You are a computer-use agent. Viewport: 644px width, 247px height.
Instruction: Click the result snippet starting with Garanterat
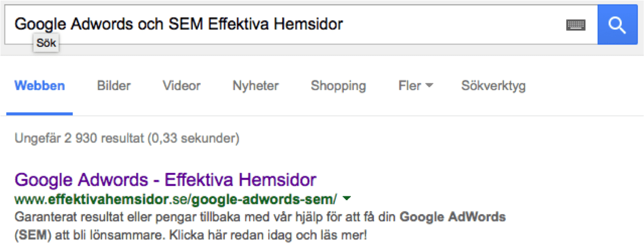pos(193,216)
